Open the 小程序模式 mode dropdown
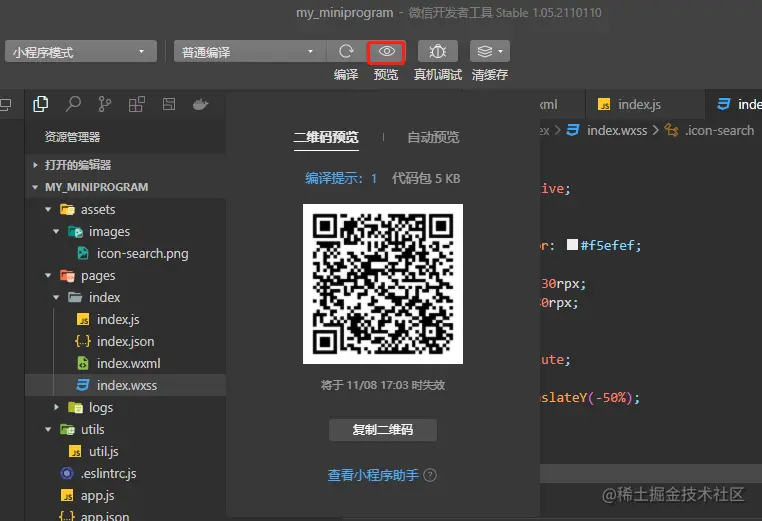Screen dimensions: 762x521 (81, 51)
